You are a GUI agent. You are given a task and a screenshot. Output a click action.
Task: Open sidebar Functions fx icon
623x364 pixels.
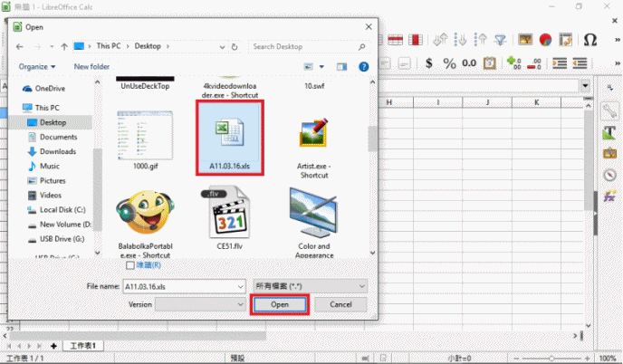[x=609, y=195]
